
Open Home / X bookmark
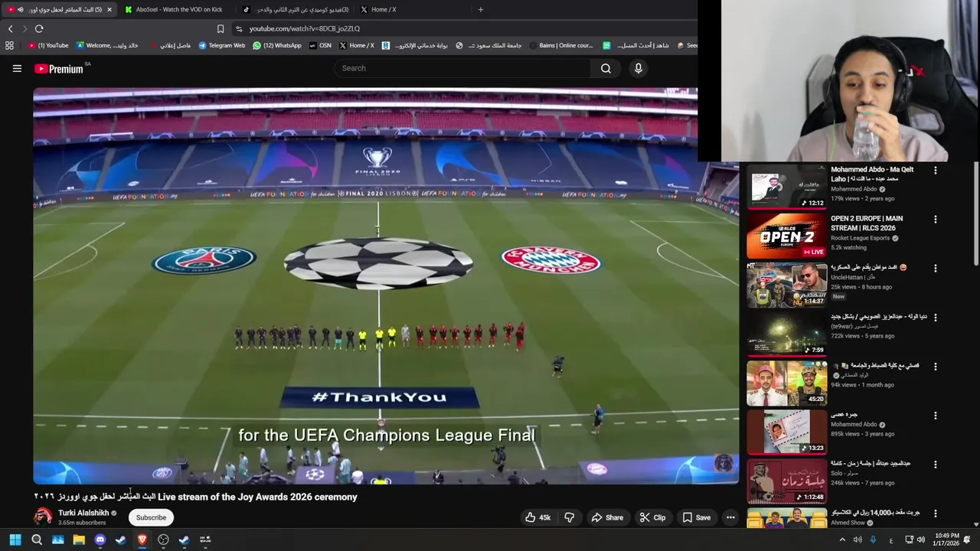click(x=357, y=45)
